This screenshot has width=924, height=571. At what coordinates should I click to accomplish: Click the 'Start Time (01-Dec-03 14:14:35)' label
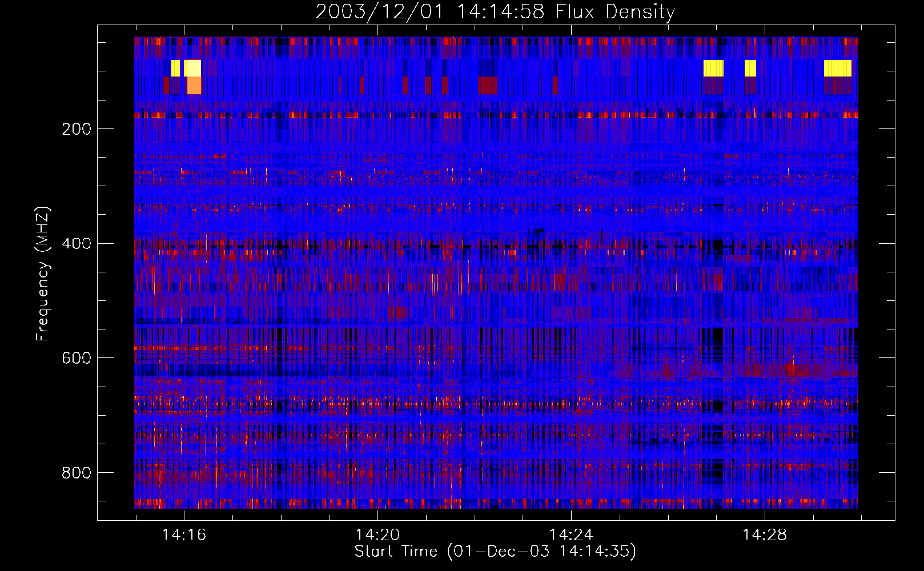tap(495, 552)
